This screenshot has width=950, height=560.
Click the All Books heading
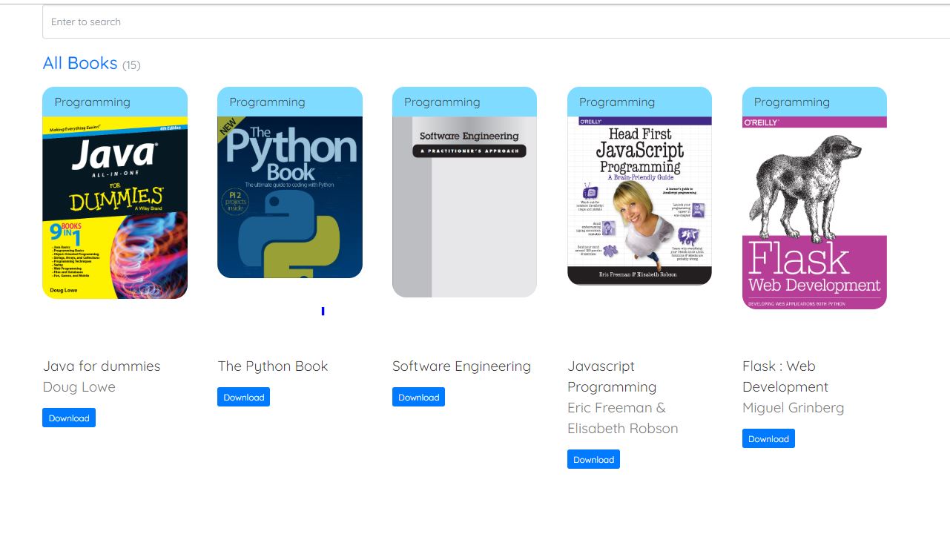(80, 64)
